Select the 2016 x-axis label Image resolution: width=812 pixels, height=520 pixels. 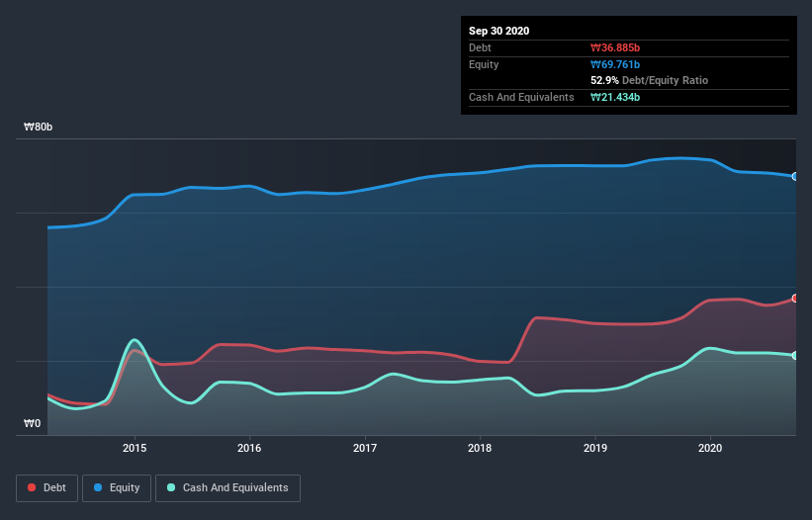pos(249,448)
